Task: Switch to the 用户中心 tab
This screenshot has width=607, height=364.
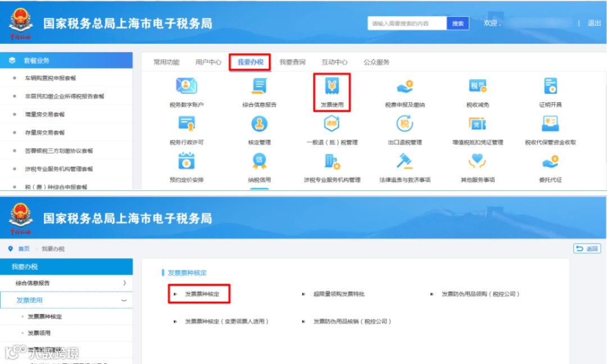Action: pyautogui.click(x=209, y=62)
